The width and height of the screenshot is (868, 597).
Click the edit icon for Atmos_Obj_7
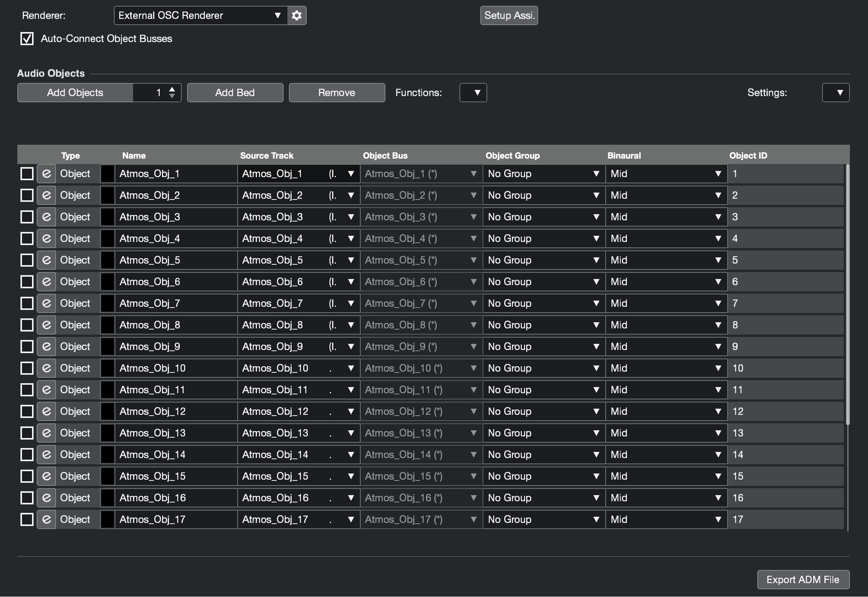click(x=46, y=303)
